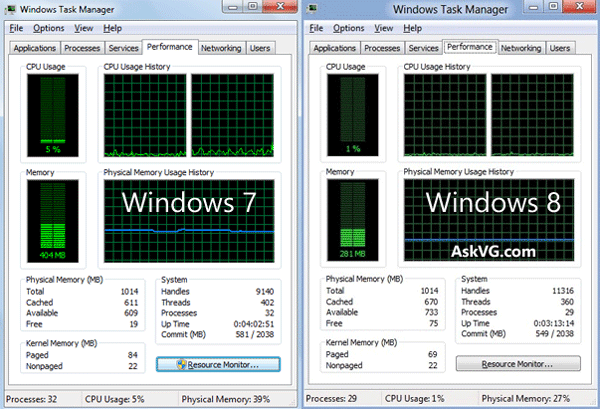600x409 pixels.
Task: Click the Task Manager icon in Windows 7 title bar
Action: pos(11,8)
